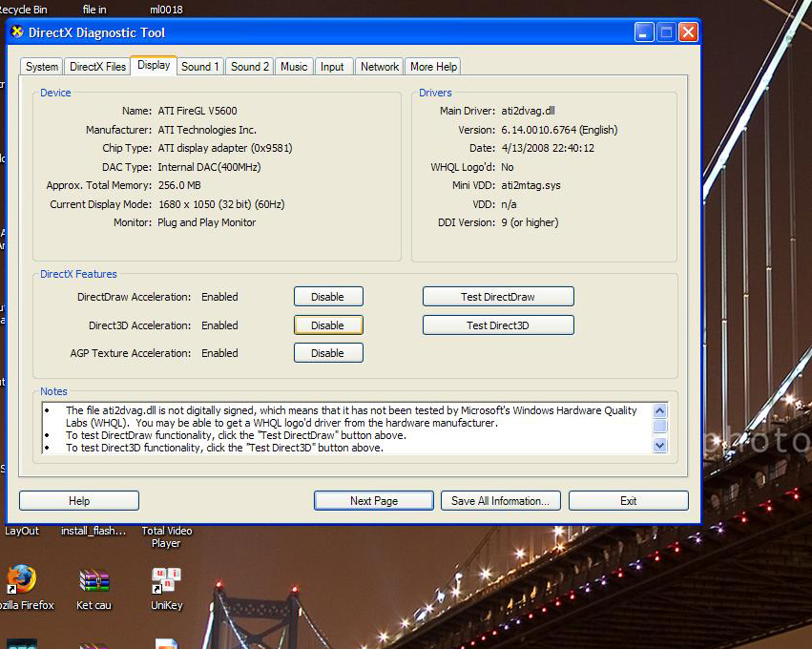The height and width of the screenshot is (649, 812).
Task: Select chip type ATI display adapter (0x9581)
Action: [x=225, y=148]
